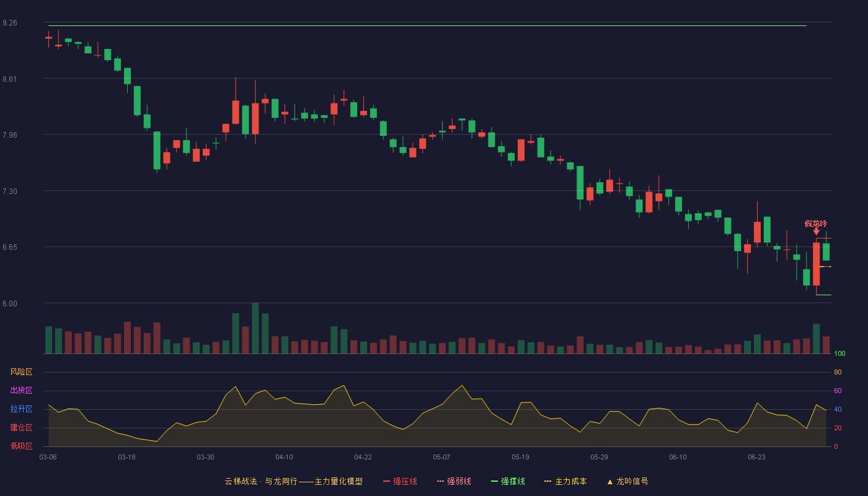868x496 pixels.
Task: Click the 06-23 date label
Action: [x=756, y=457]
